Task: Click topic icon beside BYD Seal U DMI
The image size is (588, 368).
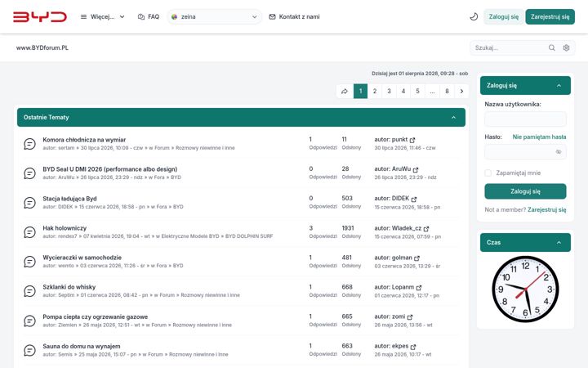Action: click(x=29, y=173)
